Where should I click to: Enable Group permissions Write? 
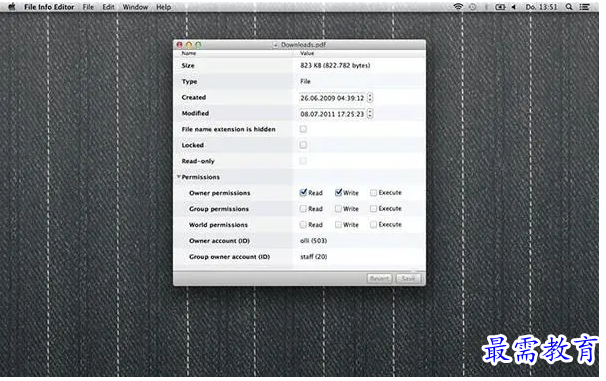[339, 209]
